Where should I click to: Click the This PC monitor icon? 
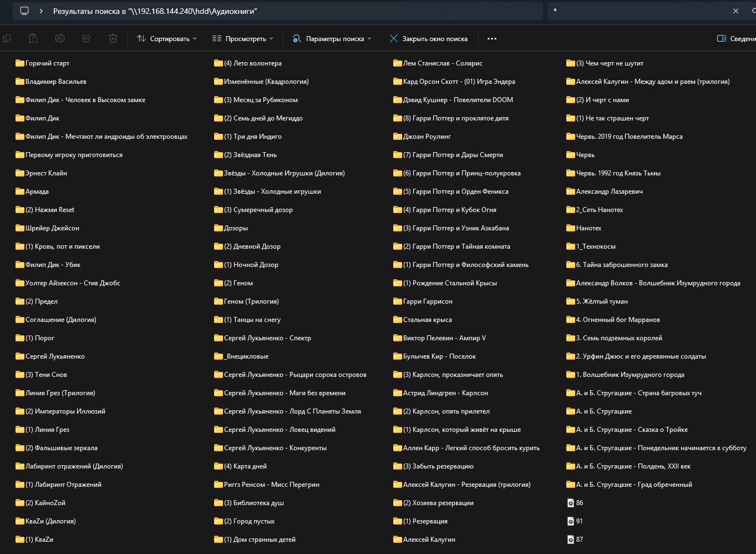[24, 11]
